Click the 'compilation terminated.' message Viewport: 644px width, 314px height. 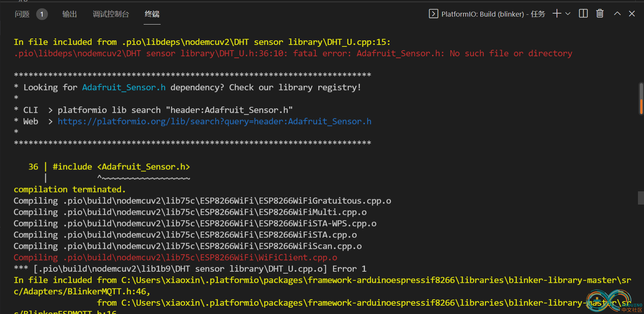(70, 189)
